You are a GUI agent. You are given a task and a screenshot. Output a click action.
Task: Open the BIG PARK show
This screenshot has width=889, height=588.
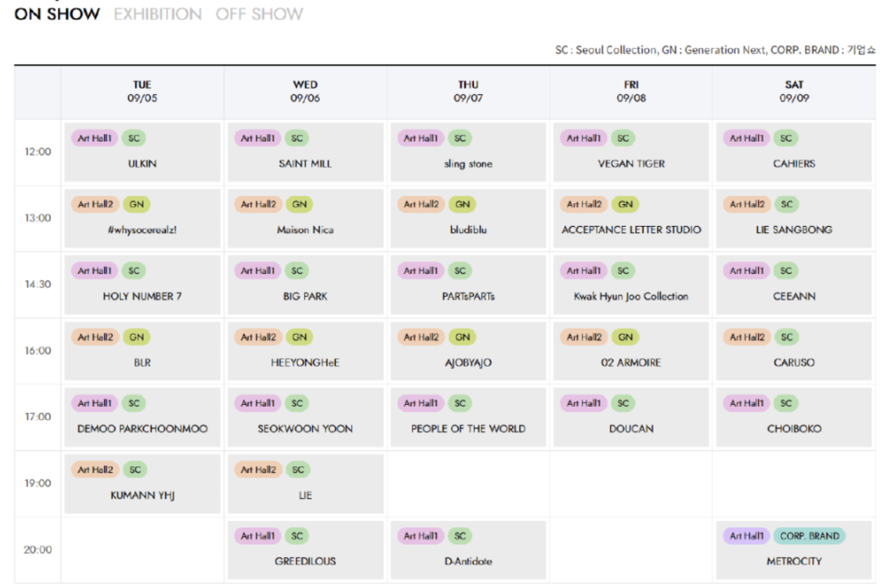click(x=305, y=285)
